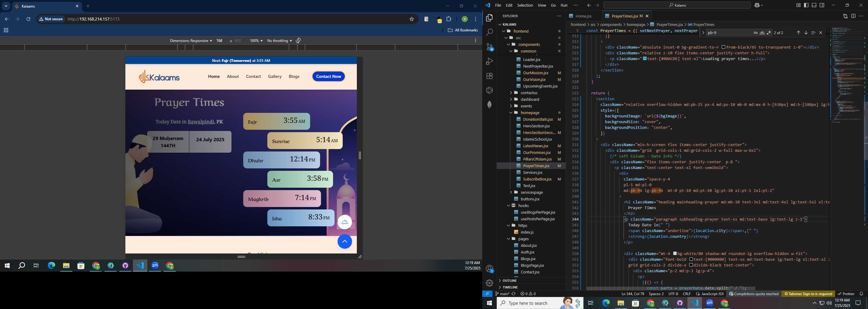Collapse the pages folder in Explorer
This screenshot has width=868, height=309.
pyautogui.click(x=523, y=239)
